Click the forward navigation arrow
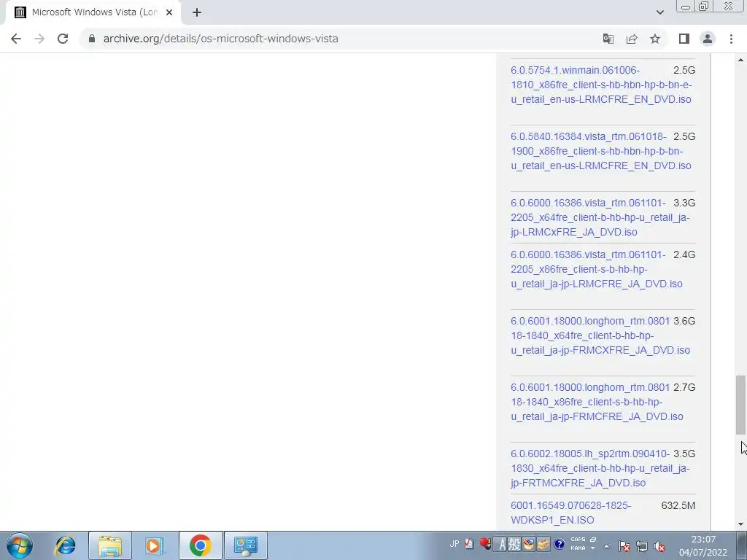Viewport: 747px width, 560px height. 39,39
